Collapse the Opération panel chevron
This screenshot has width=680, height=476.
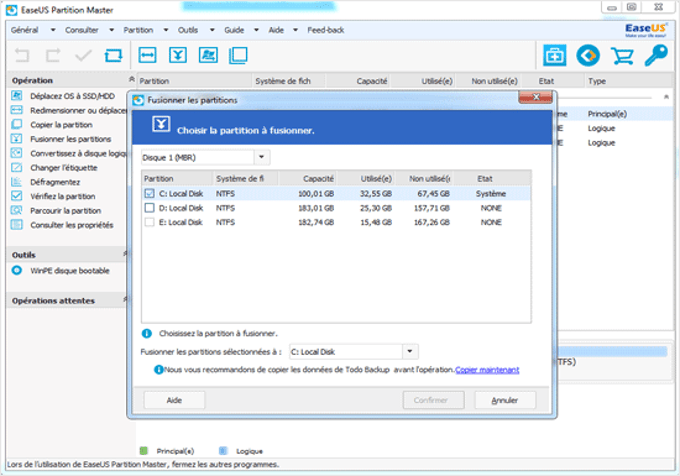tap(131, 79)
